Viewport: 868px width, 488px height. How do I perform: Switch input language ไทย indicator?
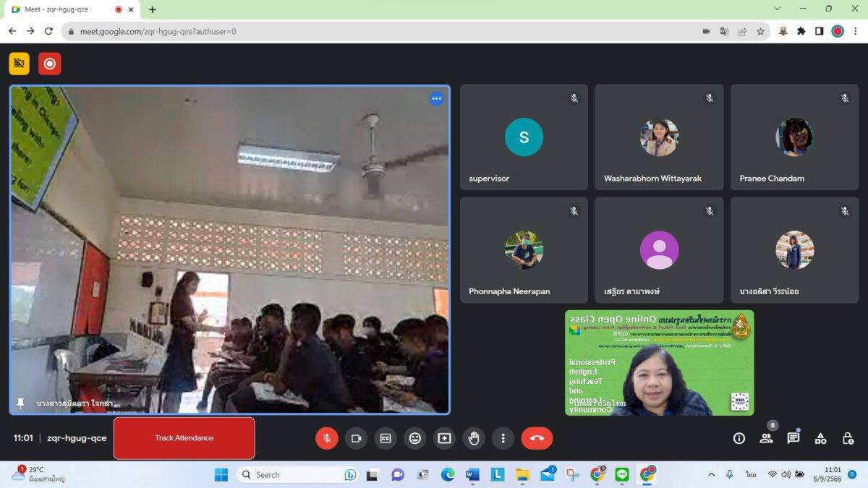[x=751, y=474]
